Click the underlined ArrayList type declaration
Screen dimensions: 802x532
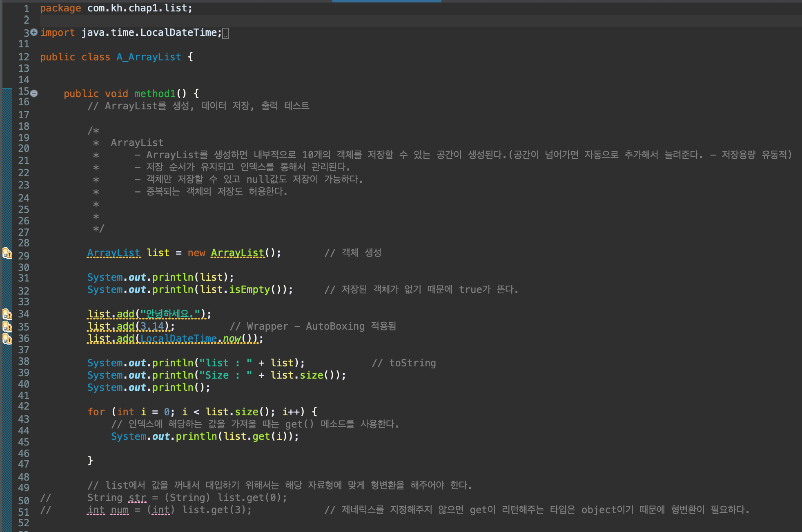[114, 253]
